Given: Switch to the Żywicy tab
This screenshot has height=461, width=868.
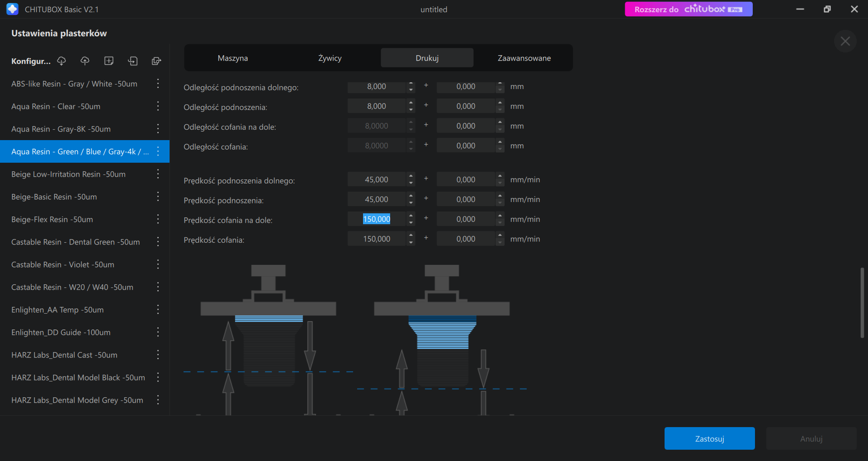Looking at the screenshot, I should point(330,58).
